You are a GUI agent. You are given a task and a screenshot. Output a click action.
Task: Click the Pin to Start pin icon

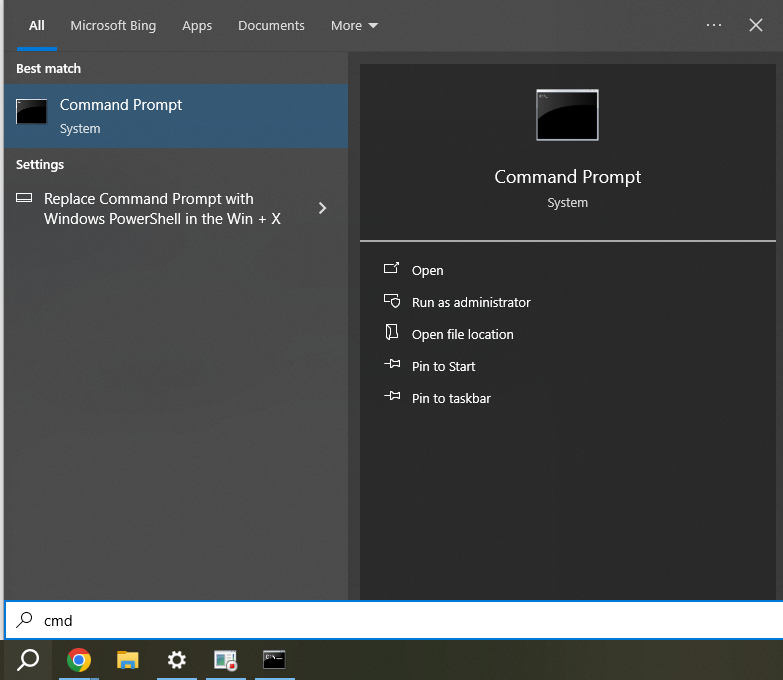(x=392, y=364)
